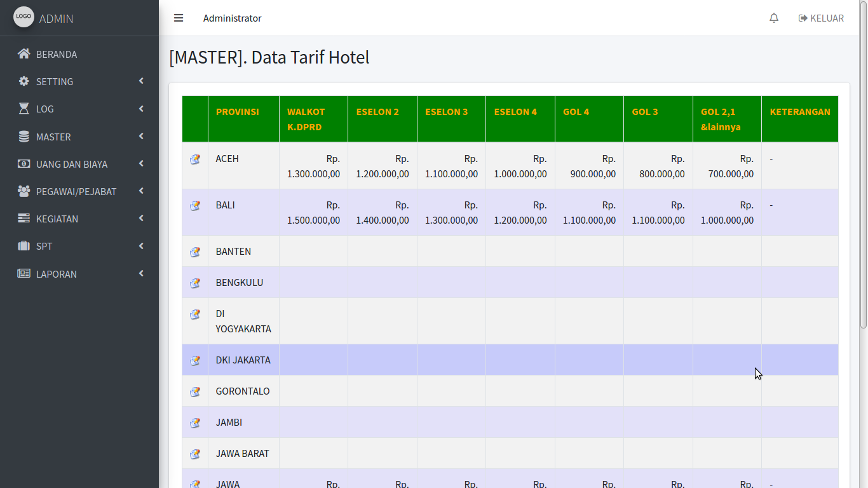Edit the BANTEN row

pos(195,252)
